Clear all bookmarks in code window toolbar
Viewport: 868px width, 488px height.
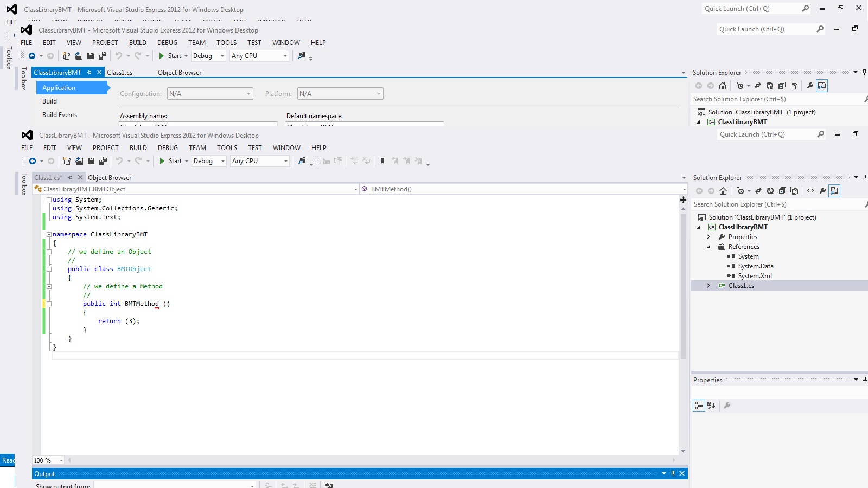[418, 161]
